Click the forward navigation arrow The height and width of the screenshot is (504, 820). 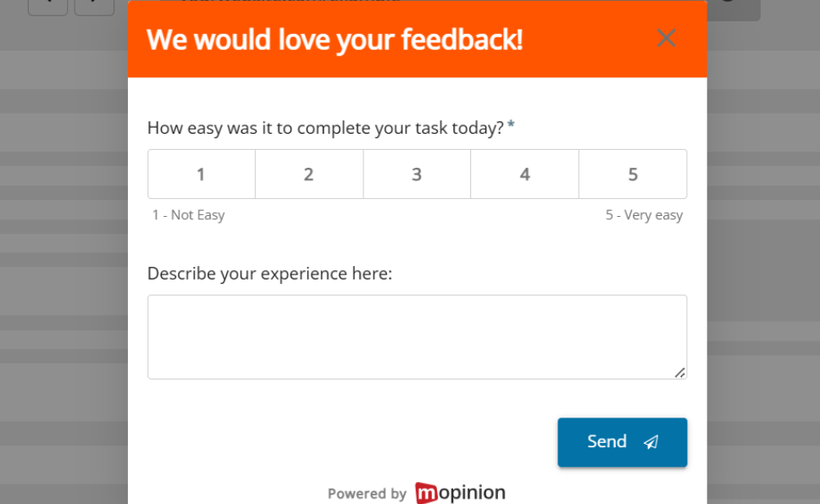click(x=93, y=7)
